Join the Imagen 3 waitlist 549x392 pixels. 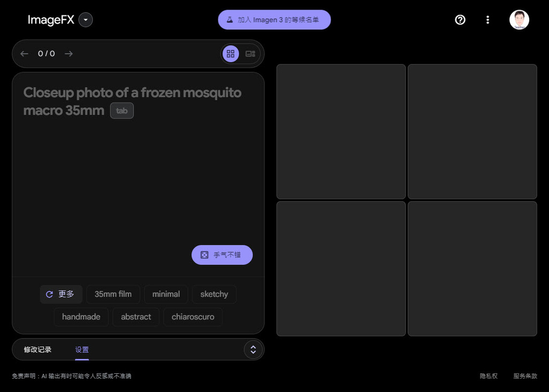pyautogui.click(x=278, y=20)
